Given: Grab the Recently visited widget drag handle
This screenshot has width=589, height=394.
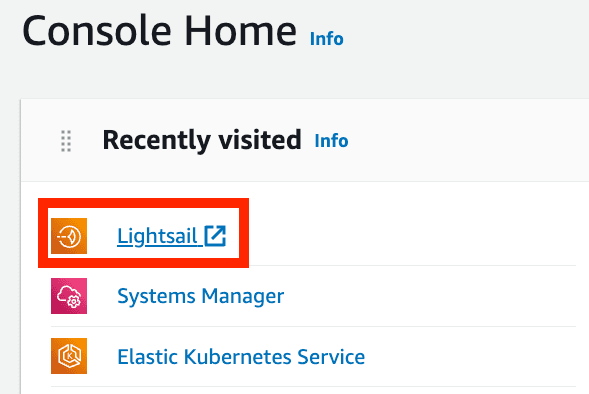Looking at the screenshot, I should pyautogui.click(x=66, y=141).
